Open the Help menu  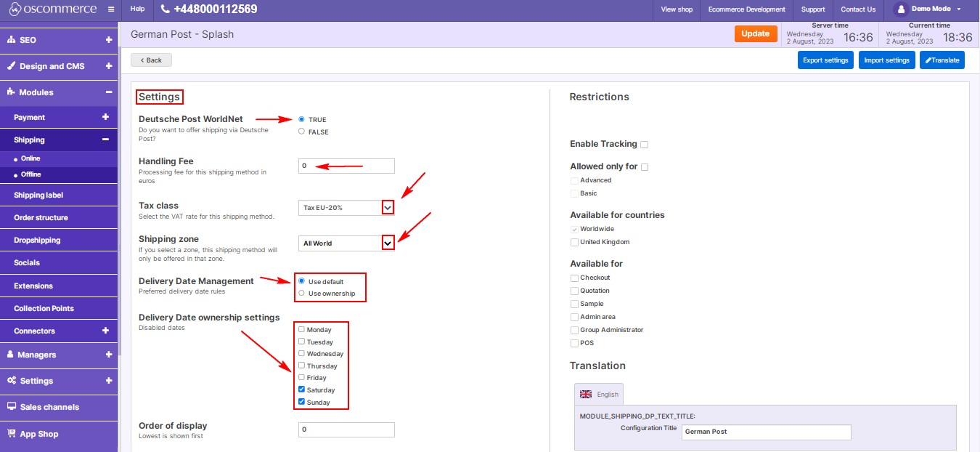pyautogui.click(x=137, y=9)
